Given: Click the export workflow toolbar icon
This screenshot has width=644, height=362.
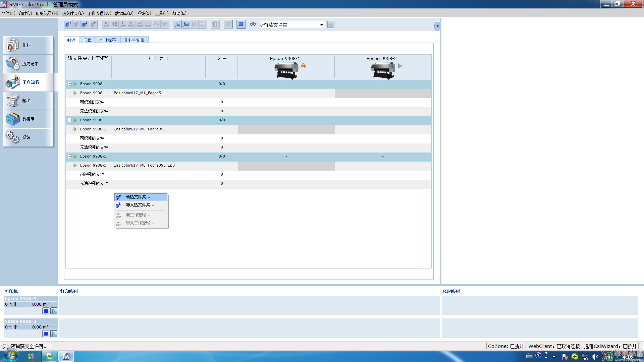Looking at the screenshot, I should (131, 24).
